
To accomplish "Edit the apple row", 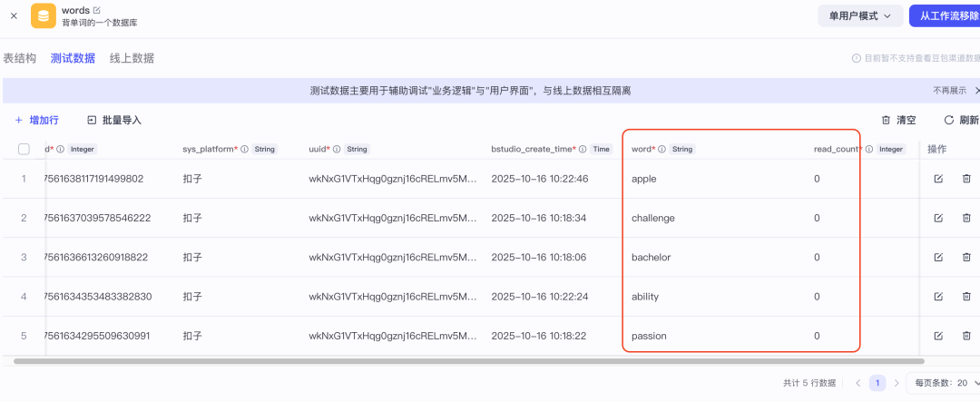I will tap(938, 179).
